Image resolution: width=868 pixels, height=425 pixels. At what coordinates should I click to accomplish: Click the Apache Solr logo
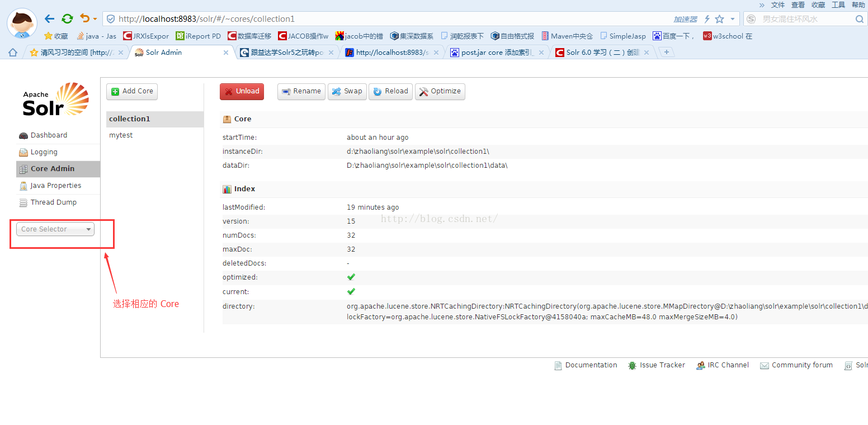pyautogui.click(x=55, y=100)
